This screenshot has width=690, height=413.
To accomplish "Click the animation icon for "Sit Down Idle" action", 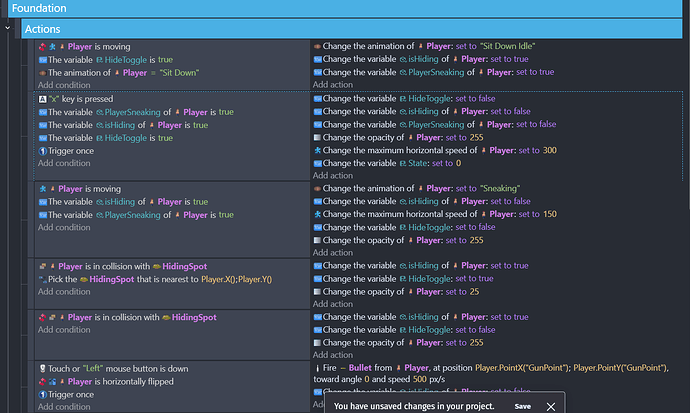I will [x=317, y=47].
